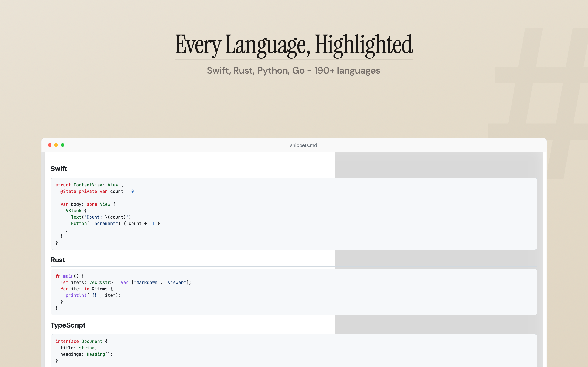Click the 'VStack {' code line

point(76,211)
